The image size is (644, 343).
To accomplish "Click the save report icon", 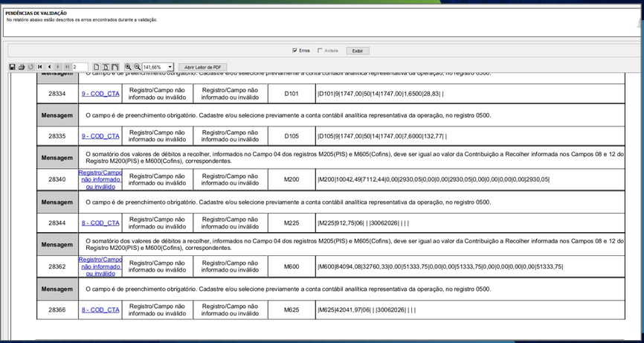I will point(12,67).
